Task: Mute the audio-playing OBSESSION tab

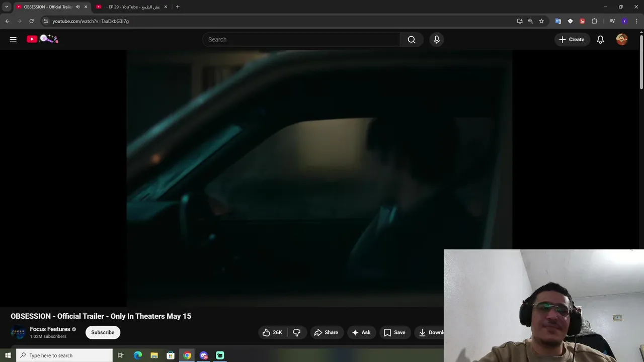Action: coord(78,7)
